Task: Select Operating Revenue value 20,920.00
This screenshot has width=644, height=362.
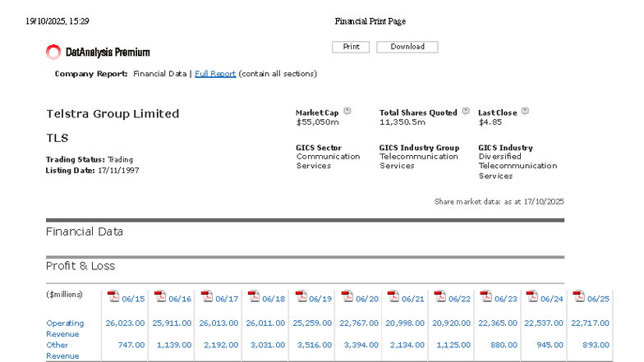Action: coord(452,323)
